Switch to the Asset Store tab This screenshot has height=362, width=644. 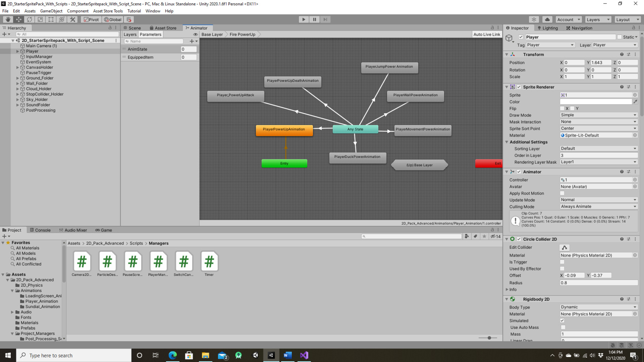pyautogui.click(x=163, y=28)
